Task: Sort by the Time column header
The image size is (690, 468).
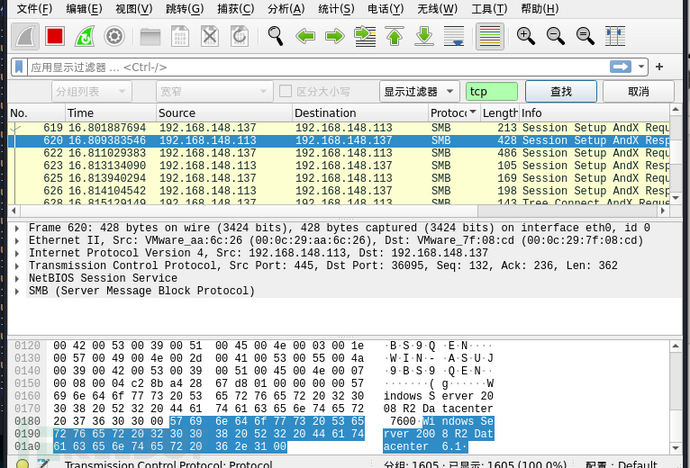Action: tap(111, 113)
